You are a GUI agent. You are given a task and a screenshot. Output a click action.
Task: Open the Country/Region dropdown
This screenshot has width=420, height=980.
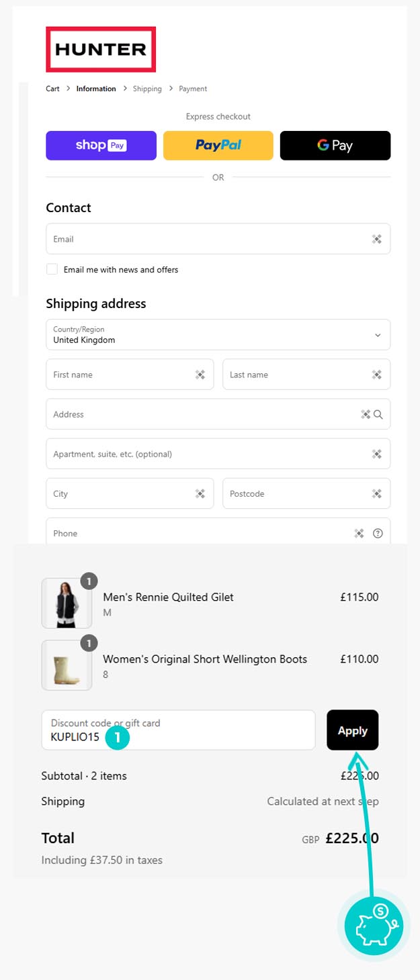218,334
